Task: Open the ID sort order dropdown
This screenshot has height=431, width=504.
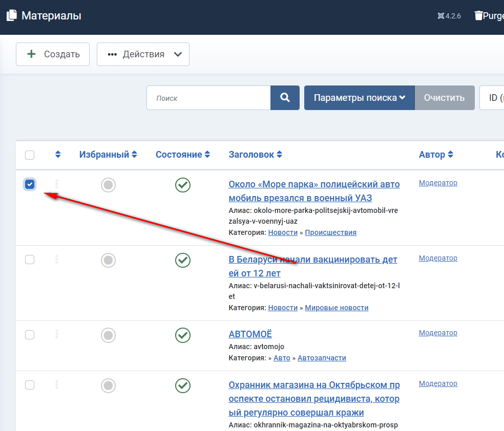Action: click(x=492, y=98)
